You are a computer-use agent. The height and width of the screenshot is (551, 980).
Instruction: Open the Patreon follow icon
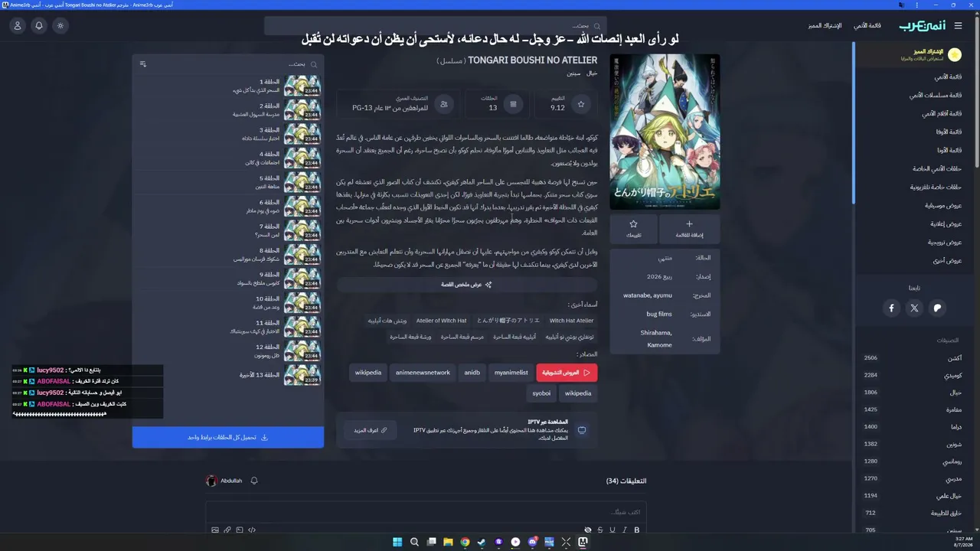pyautogui.click(x=938, y=308)
